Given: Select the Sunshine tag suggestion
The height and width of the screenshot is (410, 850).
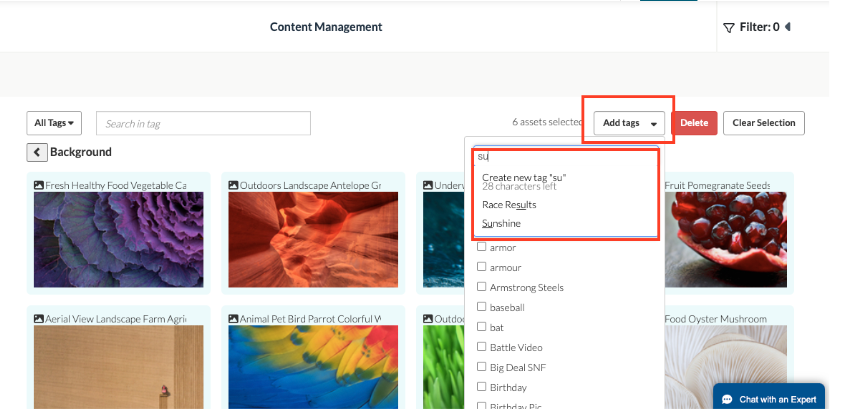Looking at the screenshot, I should [x=501, y=223].
